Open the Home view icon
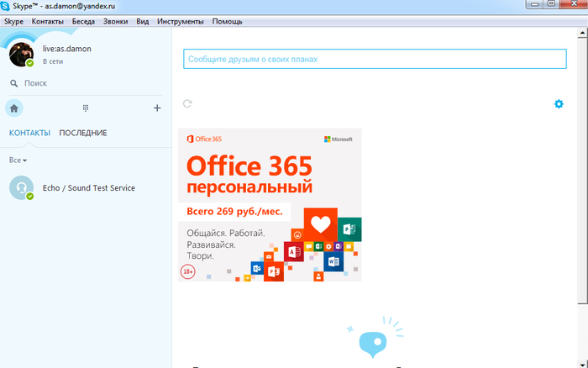 14,108
